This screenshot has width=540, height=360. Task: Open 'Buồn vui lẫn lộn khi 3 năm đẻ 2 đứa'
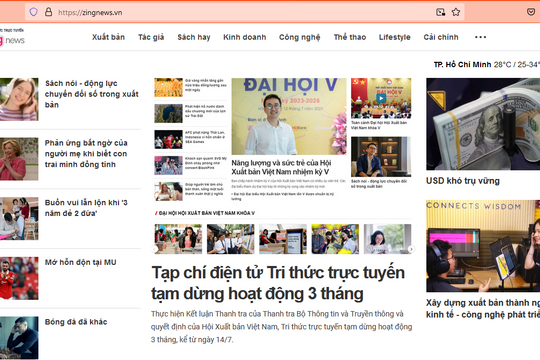click(86, 208)
